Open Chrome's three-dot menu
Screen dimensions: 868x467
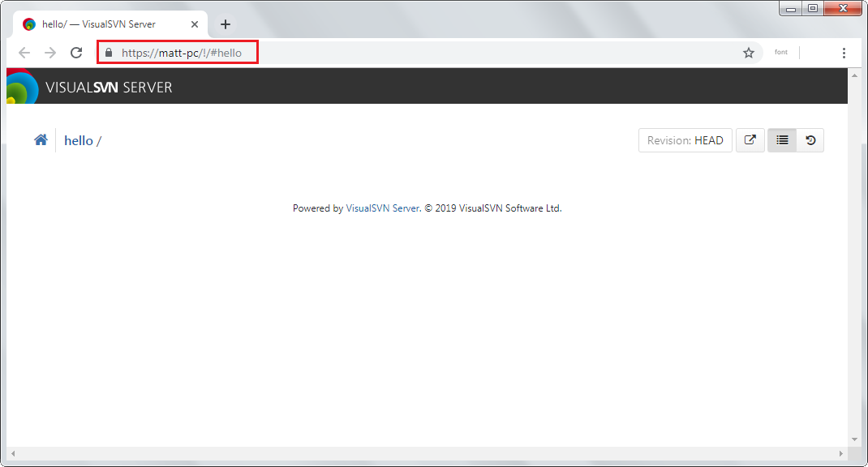point(844,53)
